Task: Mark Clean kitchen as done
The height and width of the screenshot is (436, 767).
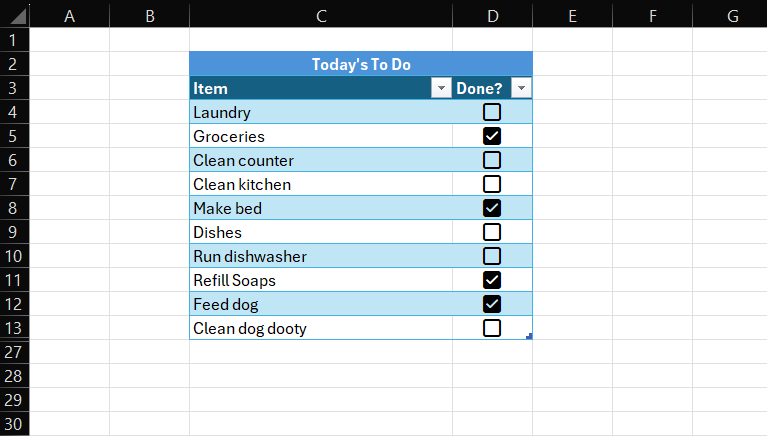Action: click(x=492, y=184)
